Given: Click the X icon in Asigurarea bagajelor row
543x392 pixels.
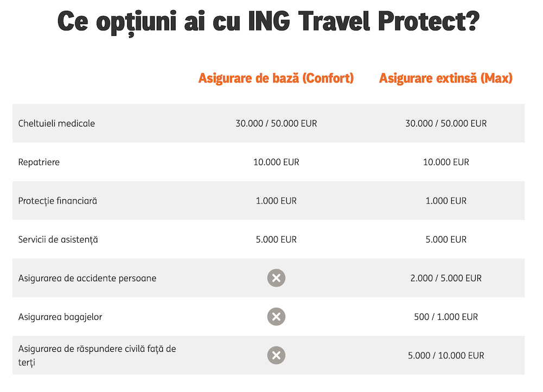Looking at the screenshot, I should pyautogui.click(x=276, y=317).
